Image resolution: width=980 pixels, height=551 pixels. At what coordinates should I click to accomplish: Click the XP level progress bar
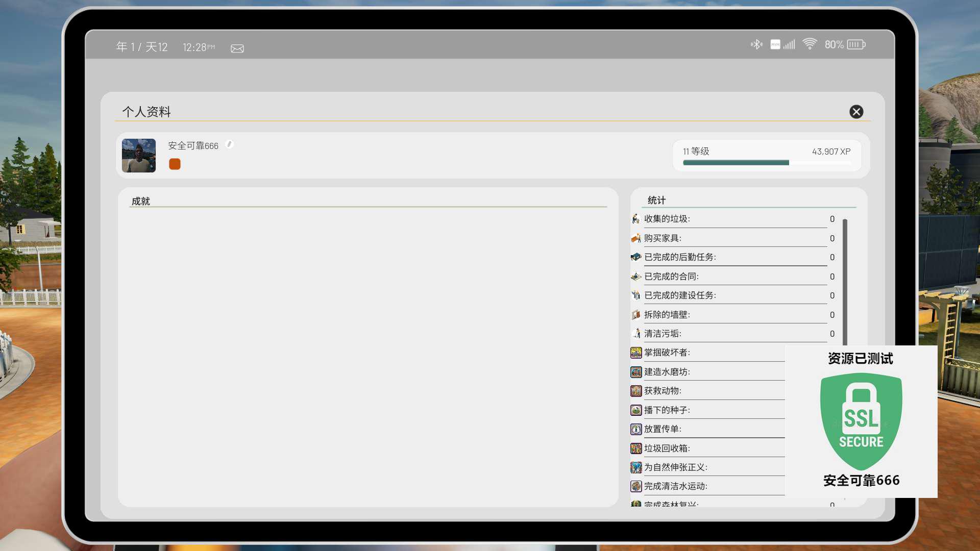coord(767,163)
